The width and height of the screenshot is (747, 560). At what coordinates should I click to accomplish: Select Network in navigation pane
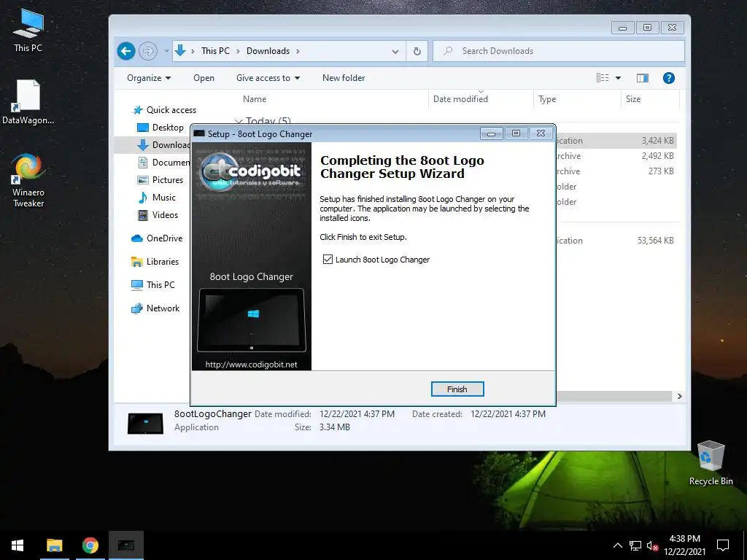point(155,308)
